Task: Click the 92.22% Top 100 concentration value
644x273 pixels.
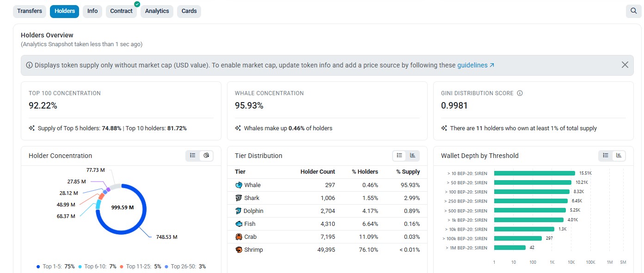Action: [43, 106]
